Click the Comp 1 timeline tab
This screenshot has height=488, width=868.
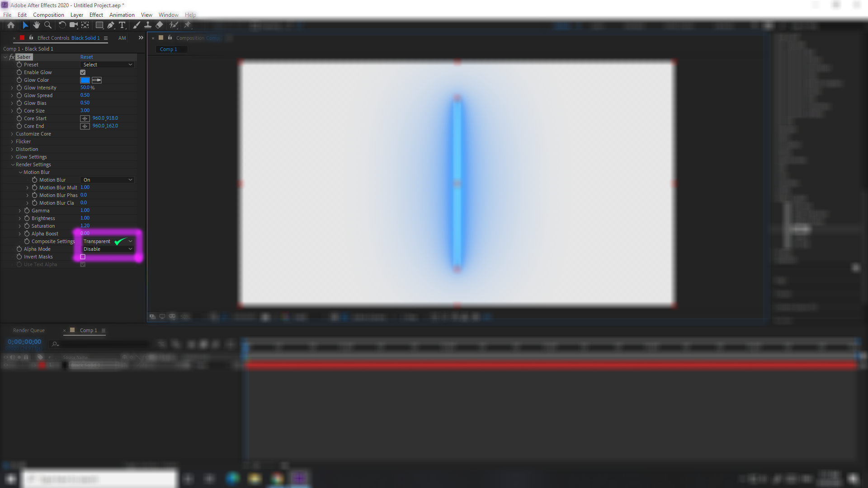pos(87,330)
